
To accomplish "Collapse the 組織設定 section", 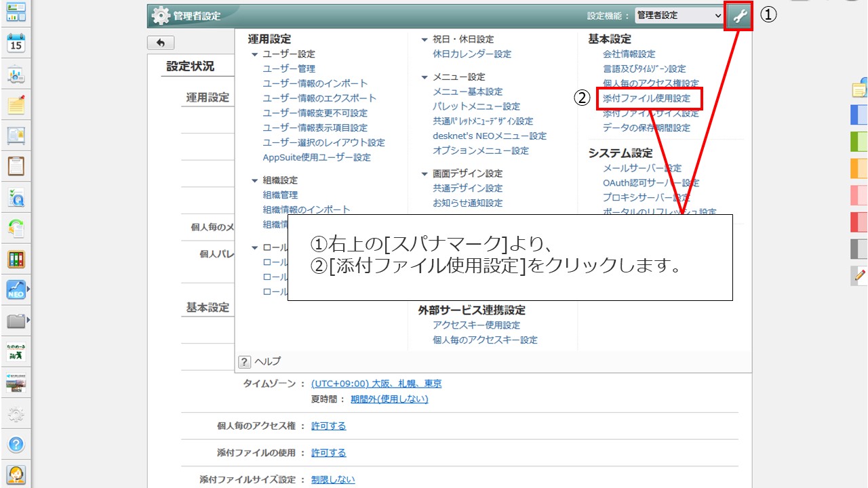I will pyautogui.click(x=255, y=181).
